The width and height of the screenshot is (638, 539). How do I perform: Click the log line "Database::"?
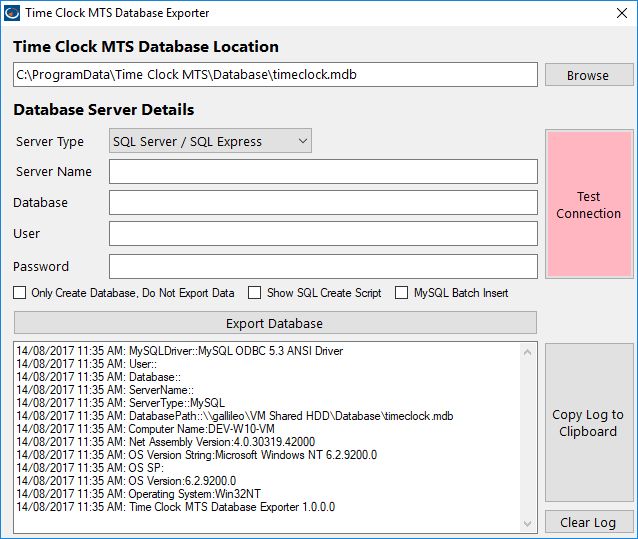pyautogui.click(x=98, y=377)
